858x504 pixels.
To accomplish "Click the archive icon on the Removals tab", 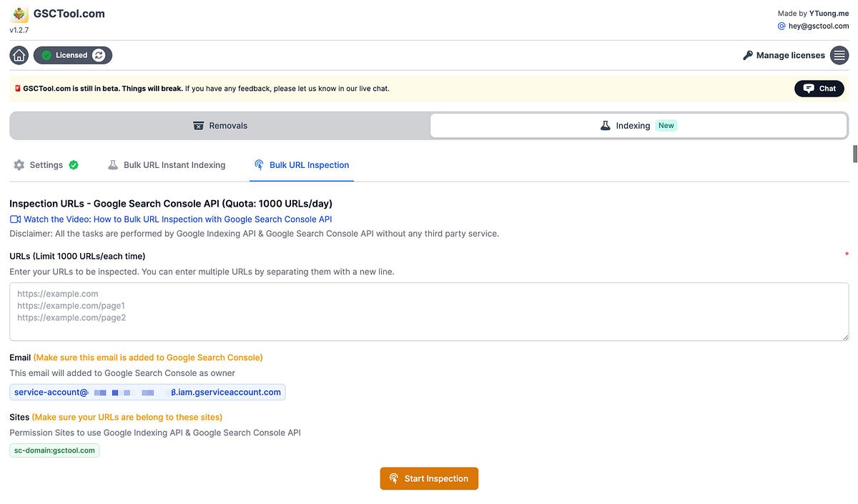I will tap(198, 125).
